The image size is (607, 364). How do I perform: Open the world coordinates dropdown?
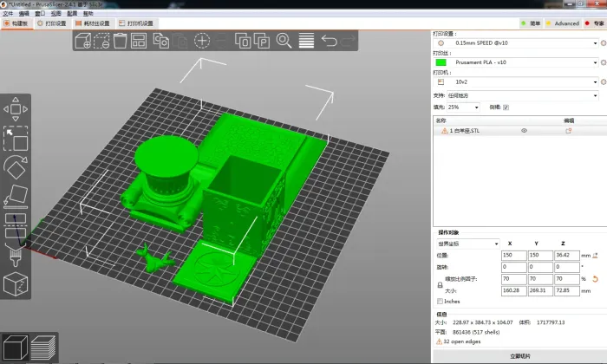pyautogui.click(x=467, y=244)
